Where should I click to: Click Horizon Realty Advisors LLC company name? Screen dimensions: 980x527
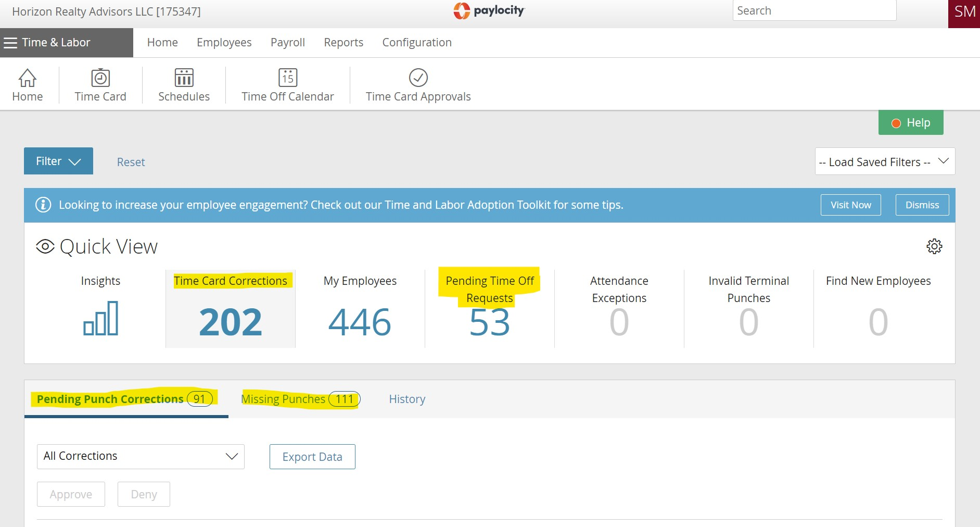[106, 11]
